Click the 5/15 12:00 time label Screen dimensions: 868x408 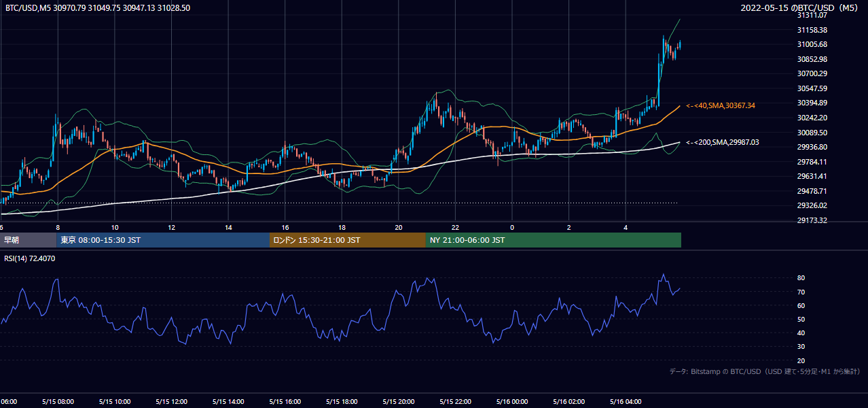171,401
